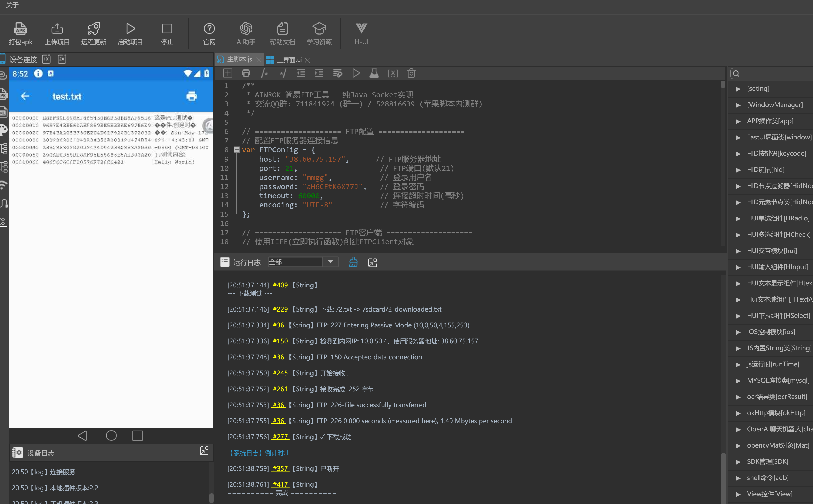This screenshot has height=504, width=813.
Task: Pop out the 运行日志 panel
Action: click(373, 262)
